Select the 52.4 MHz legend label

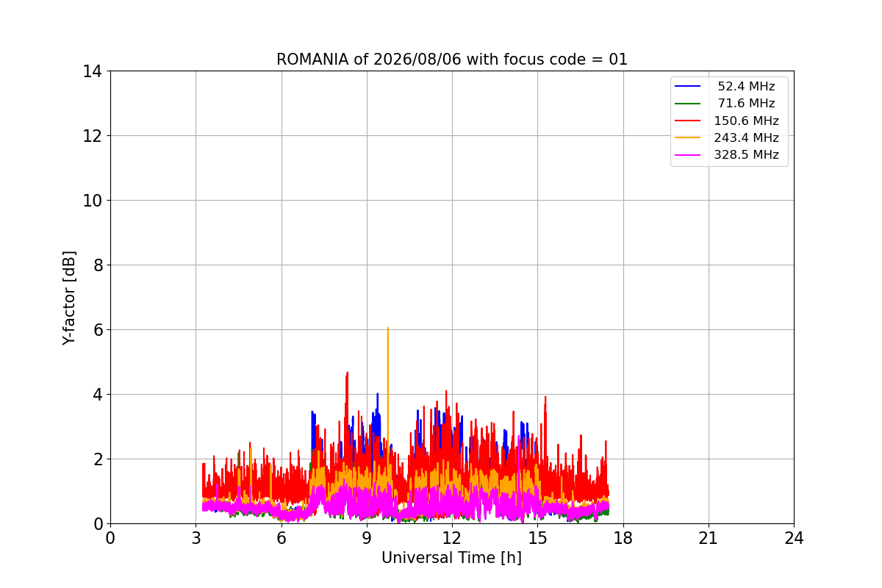[746, 87]
